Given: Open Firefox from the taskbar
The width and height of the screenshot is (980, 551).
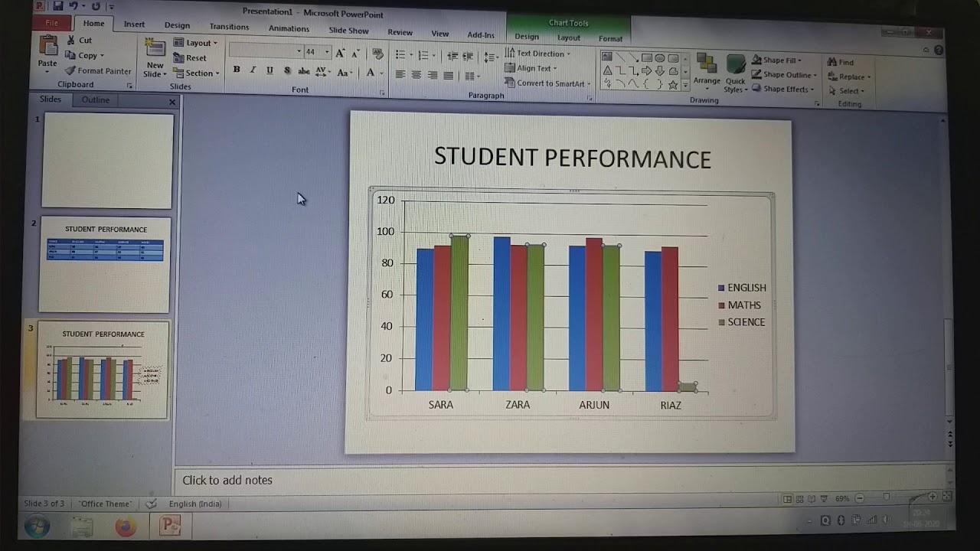Looking at the screenshot, I should pyautogui.click(x=126, y=527).
